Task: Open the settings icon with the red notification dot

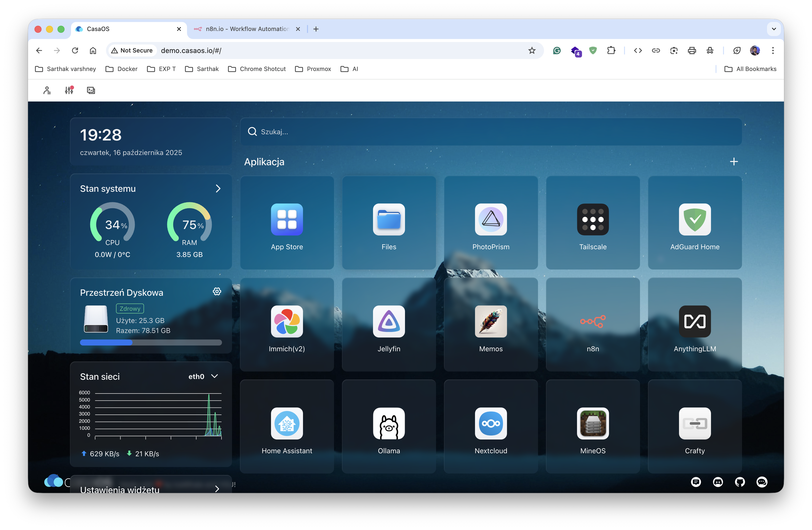Action: tap(69, 90)
